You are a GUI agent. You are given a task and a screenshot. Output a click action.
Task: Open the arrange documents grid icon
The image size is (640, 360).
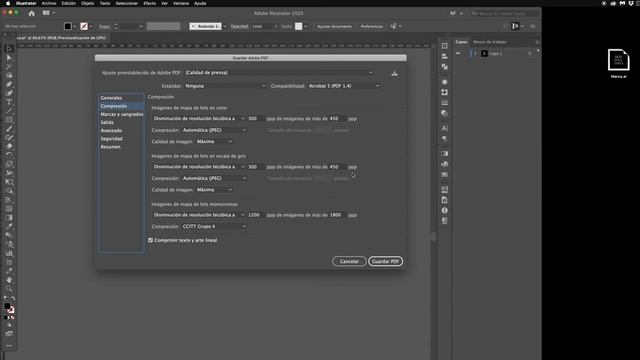46,13
